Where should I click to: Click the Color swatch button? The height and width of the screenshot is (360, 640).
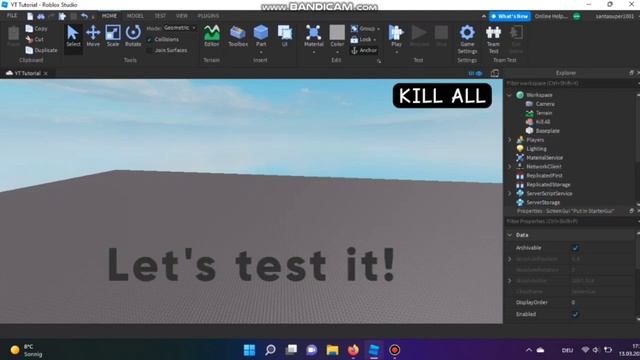(x=337, y=35)
